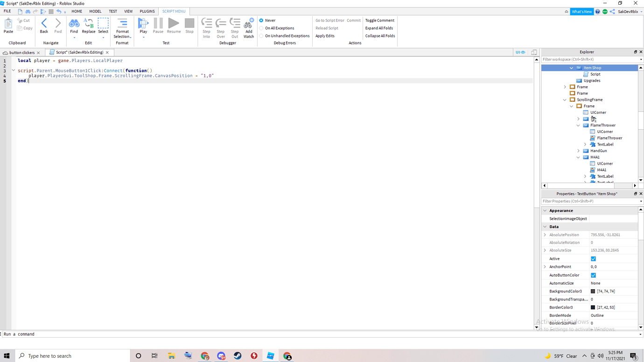Uncheck the Active property checkbox
Image resolution: width=644 pixels, height=362 pixels.
[594, 258]
